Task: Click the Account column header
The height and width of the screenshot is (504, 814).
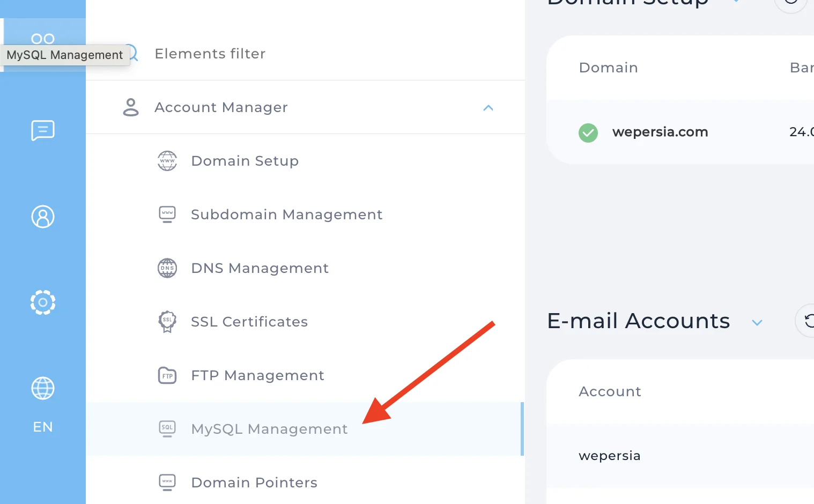Action: click(x=610, y=391)
